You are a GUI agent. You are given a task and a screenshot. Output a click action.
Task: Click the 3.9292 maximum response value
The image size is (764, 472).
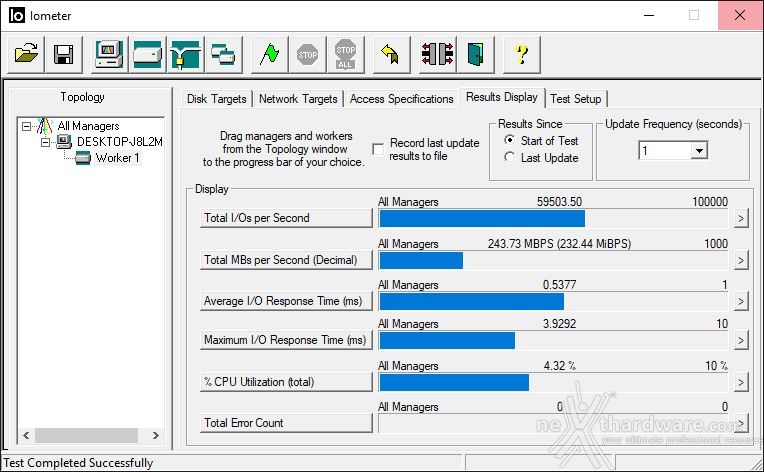[x=559, y=323]
